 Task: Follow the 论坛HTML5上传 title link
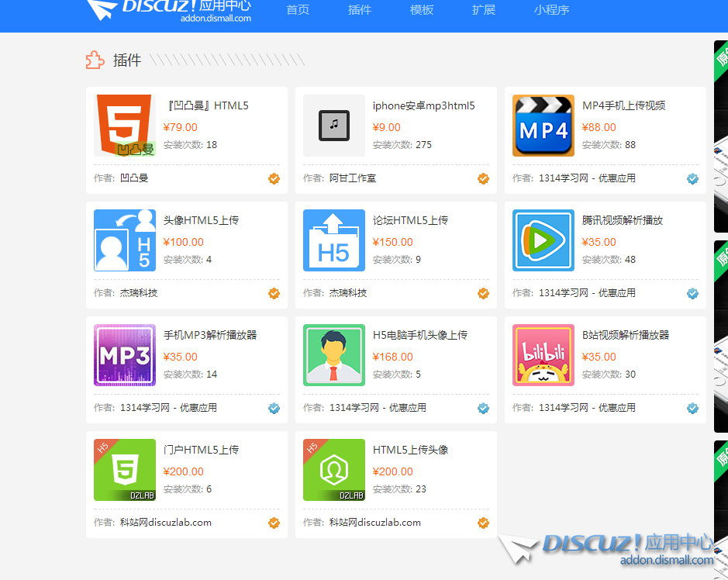tap(410, 220)
